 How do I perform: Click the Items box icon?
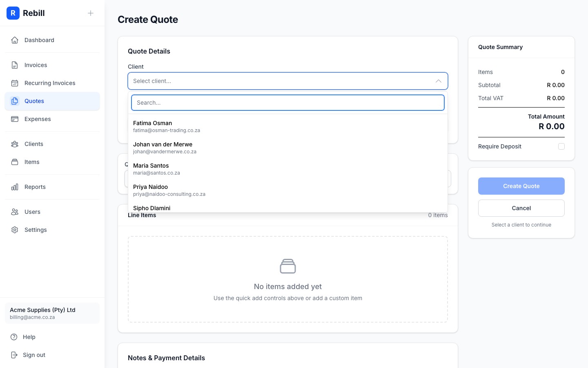[x=15, y=162]
